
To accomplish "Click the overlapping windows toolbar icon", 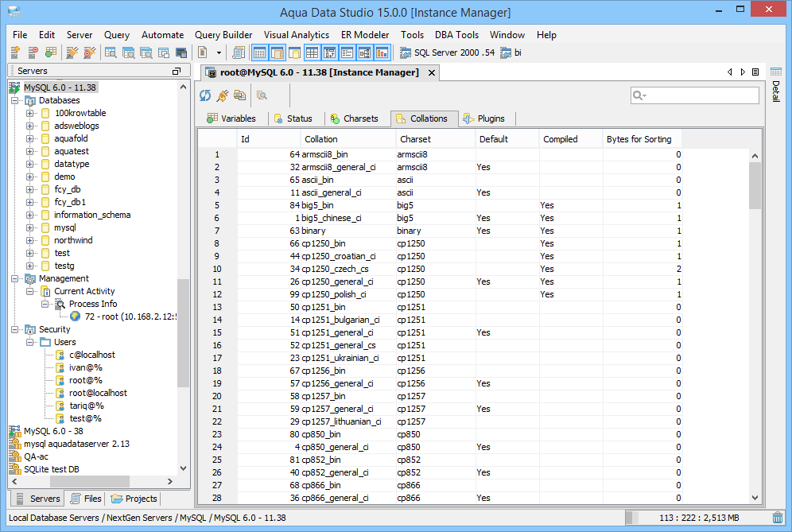I will tap(164, 52).
